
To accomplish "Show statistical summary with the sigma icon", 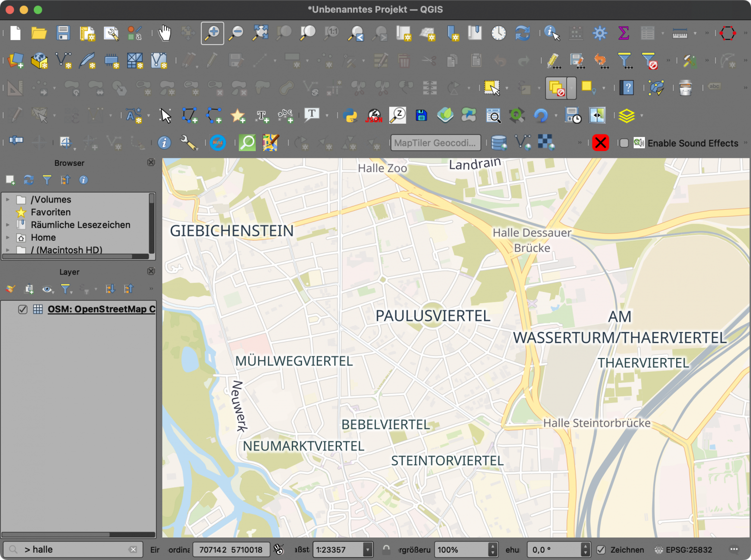I will (623, 33).
